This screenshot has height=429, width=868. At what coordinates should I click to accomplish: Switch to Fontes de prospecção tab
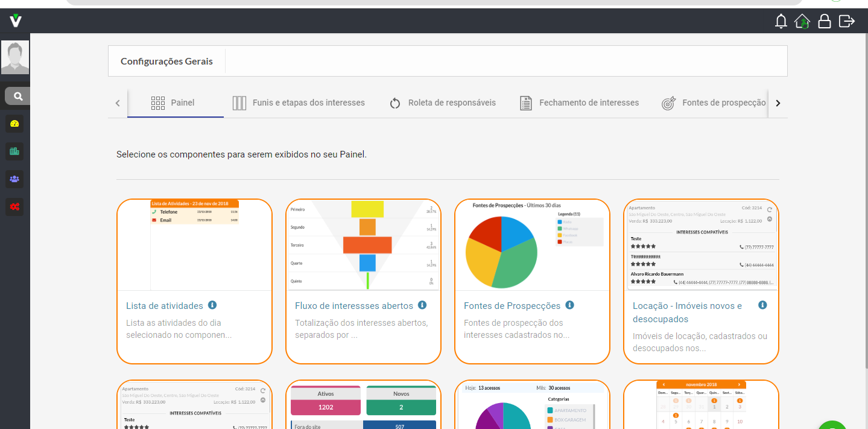click(714, 103)
